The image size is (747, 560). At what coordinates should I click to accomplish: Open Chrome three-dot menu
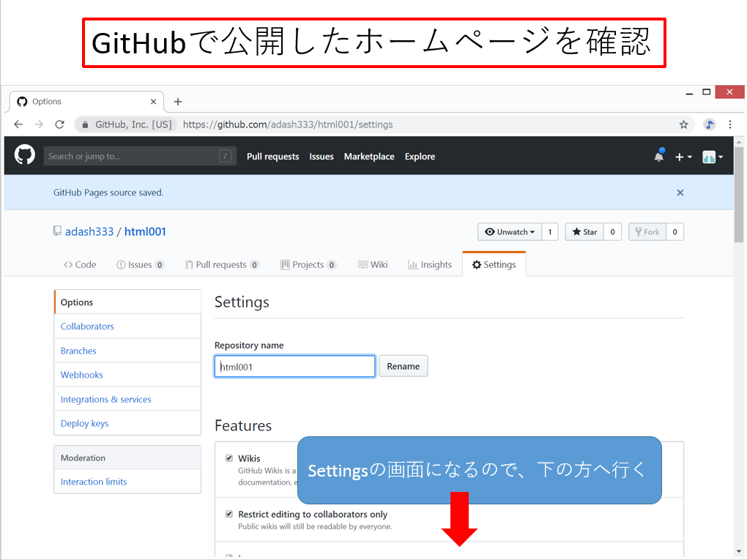point(730,124)
